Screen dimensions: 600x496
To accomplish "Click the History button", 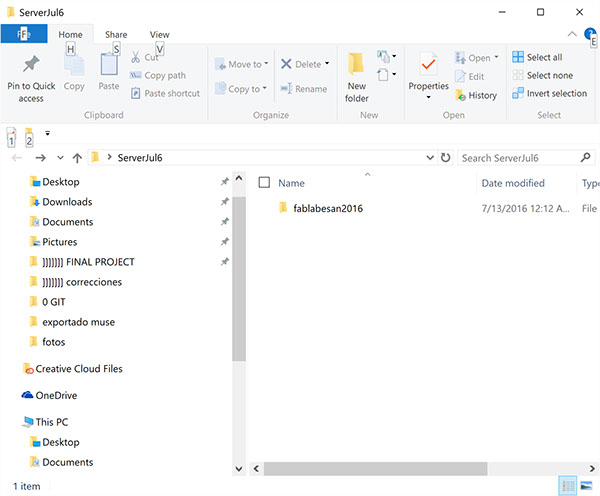I will pos(476,95).
